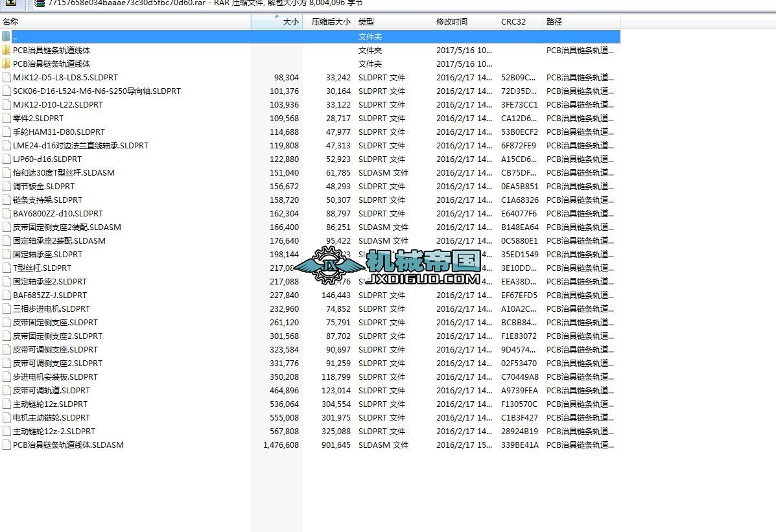Viewport: 776px width, 532px height.
Task: Click the file icon of 皮带固定侧支座.SLDPRT
Action: [6, 322]
